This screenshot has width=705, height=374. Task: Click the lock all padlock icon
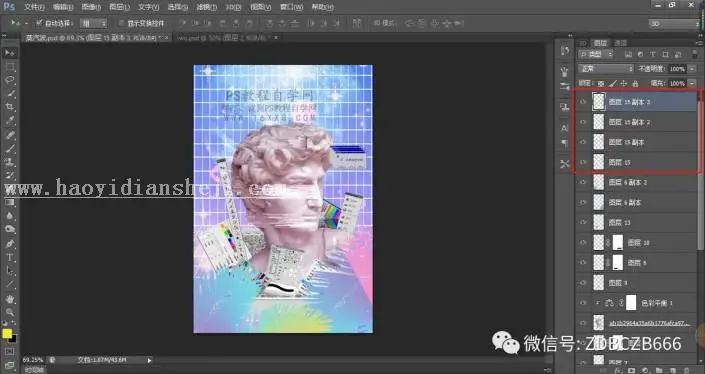tap(635, 83)
